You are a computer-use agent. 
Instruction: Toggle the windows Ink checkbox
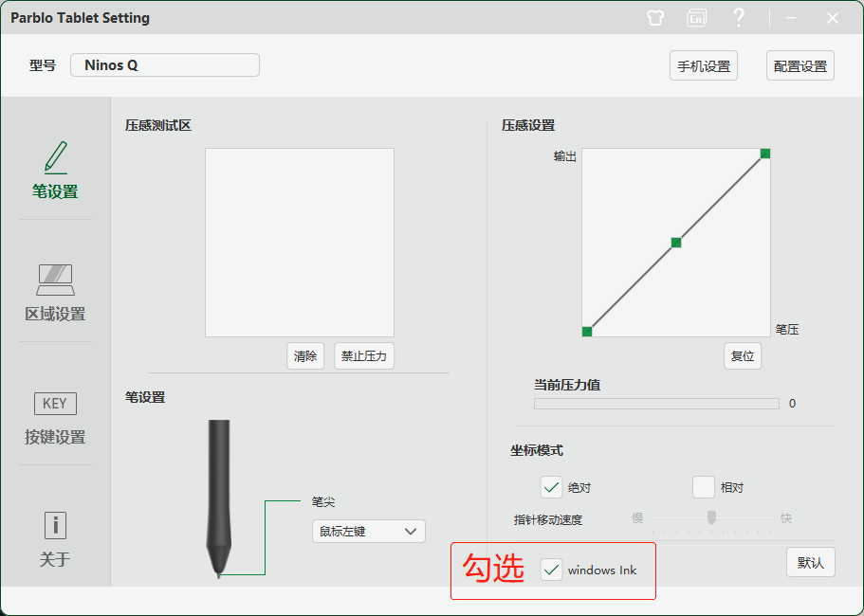click(551, 570)
